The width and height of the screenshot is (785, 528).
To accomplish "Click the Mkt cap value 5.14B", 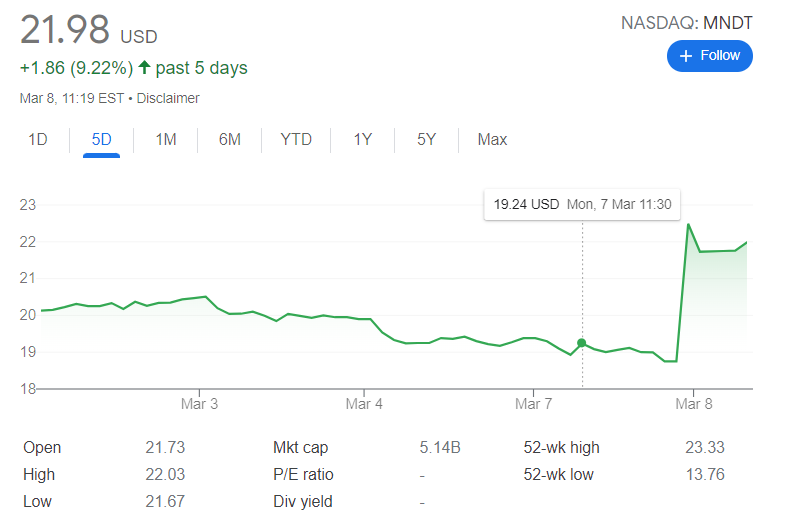I will tap(439, 448).
